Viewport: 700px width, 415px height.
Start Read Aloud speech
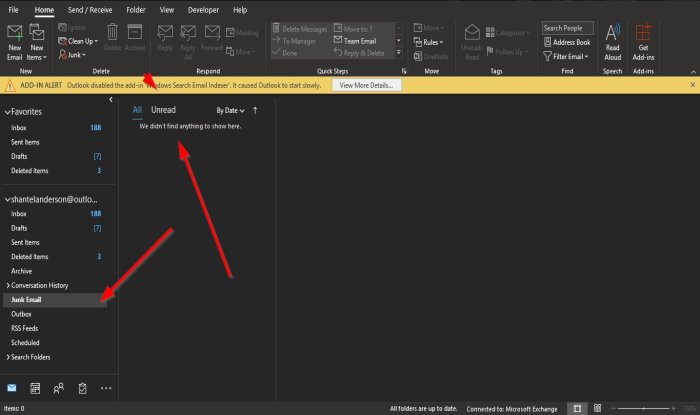coord(612,42)
